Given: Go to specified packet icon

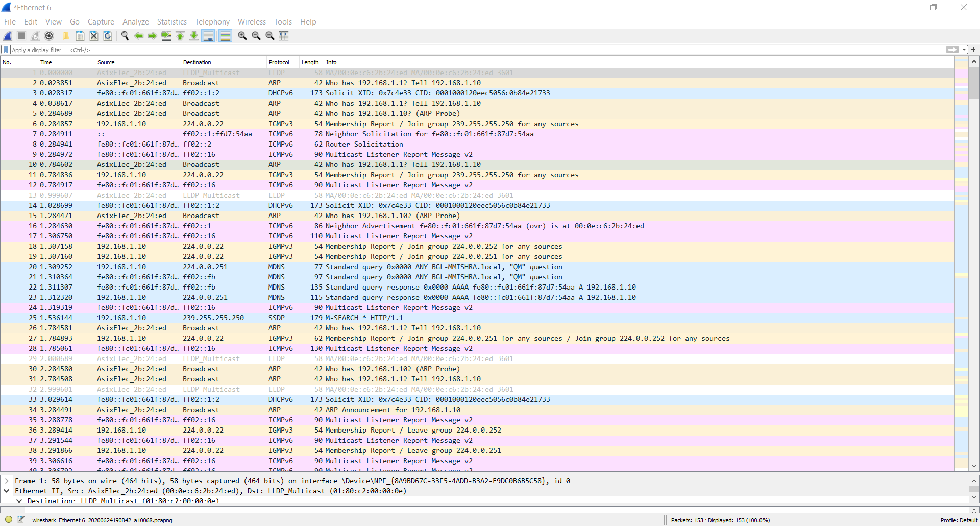Looking at the screenshot, I should point(166,36).
